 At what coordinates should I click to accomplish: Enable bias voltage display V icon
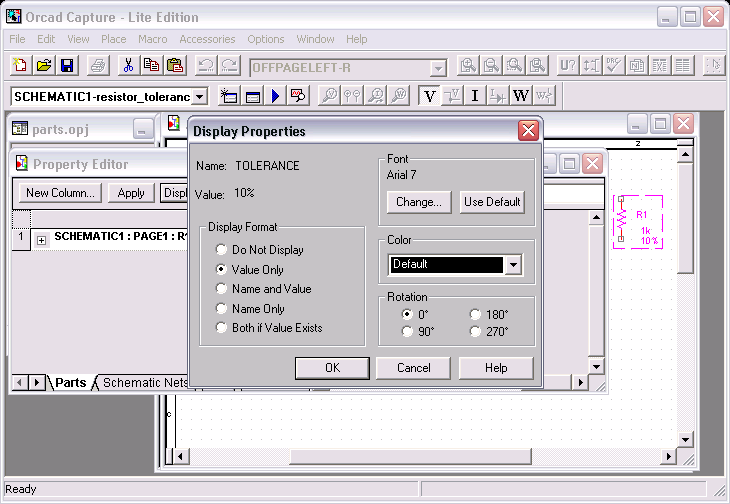pos(429,96)
